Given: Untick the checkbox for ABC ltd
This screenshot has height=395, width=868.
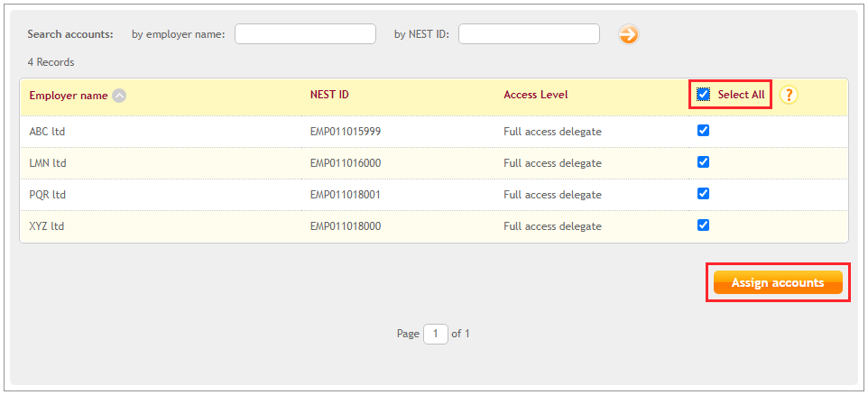Looking at the screenshot, I should pyautogui.click(x=703, y=131).
